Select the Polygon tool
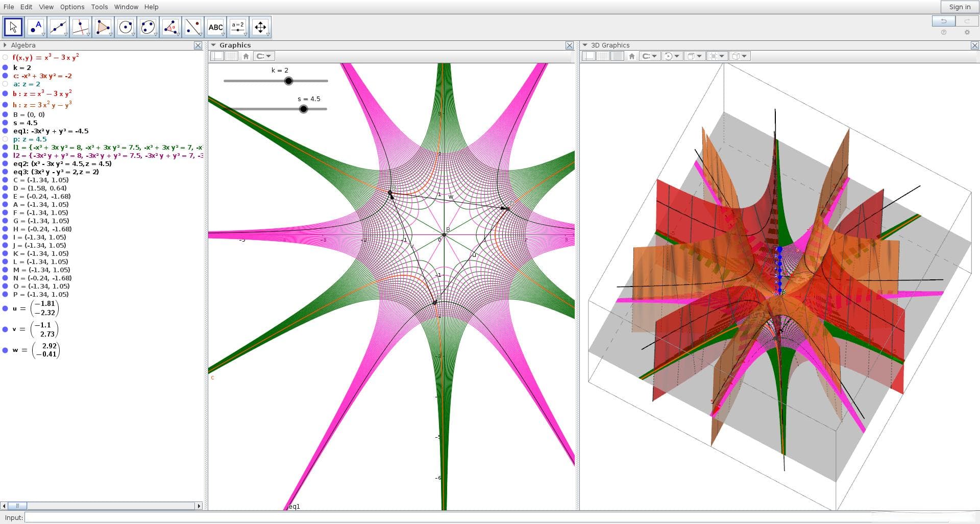980x524 pixels. coord(103,27)
